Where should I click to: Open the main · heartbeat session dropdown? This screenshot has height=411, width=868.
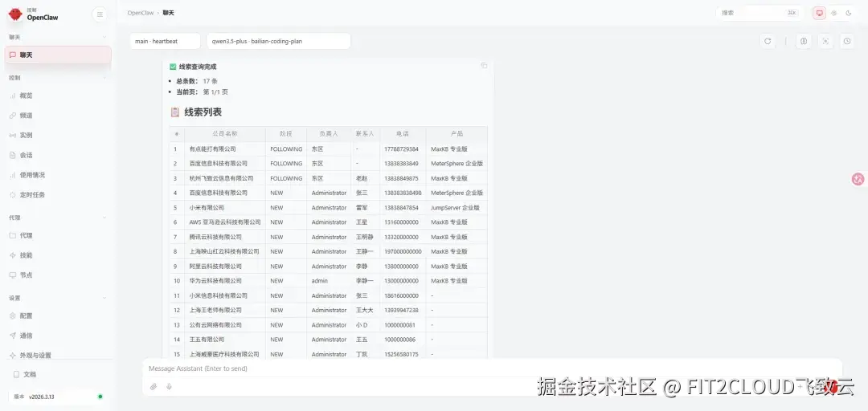[x=166, y=41]
